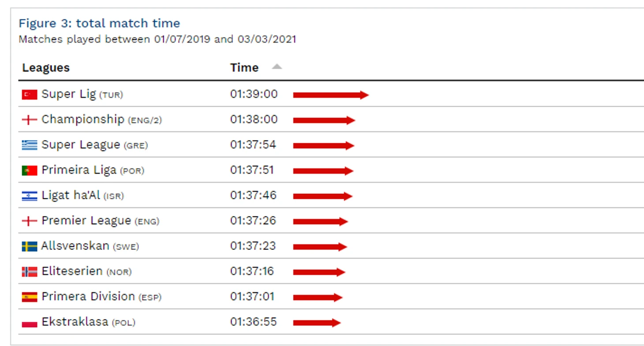Click the 01:37:01 time for Primera Division
The height and width of the screenshot is (346, 644).
(x=252, y=297)
